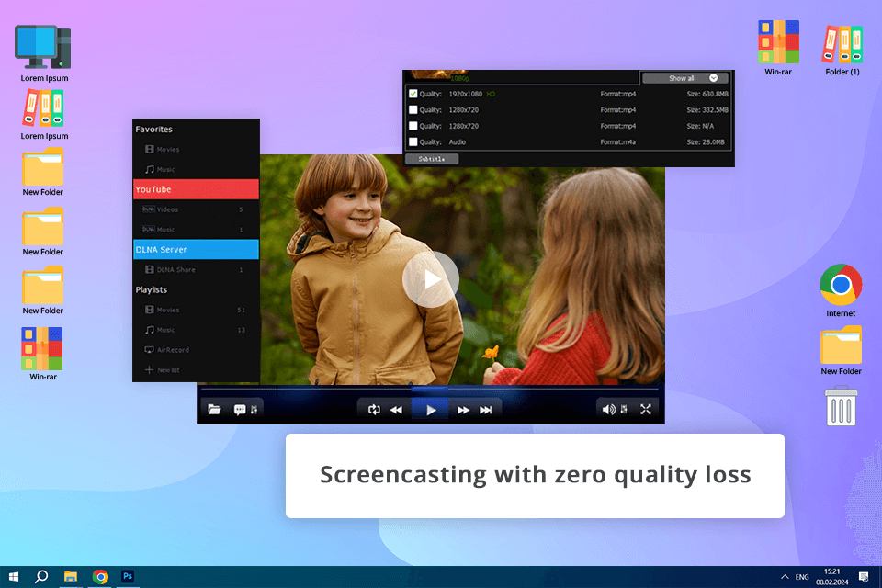Open the subtitle speech-bubble control
882x588 pixels.
[x=240, y=410]
